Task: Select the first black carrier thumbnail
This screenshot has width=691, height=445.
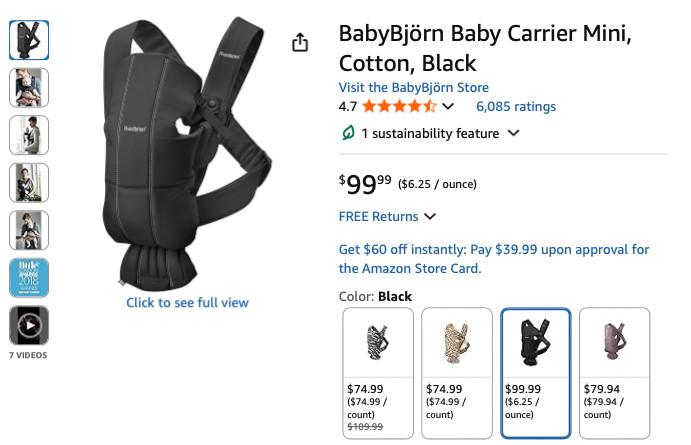Action: pos(28,40)
